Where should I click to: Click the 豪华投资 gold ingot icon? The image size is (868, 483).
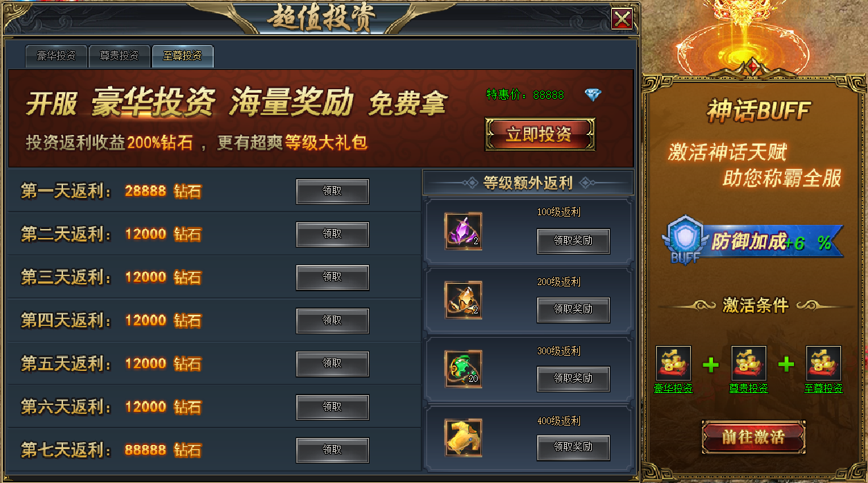(x=673, y=363)
